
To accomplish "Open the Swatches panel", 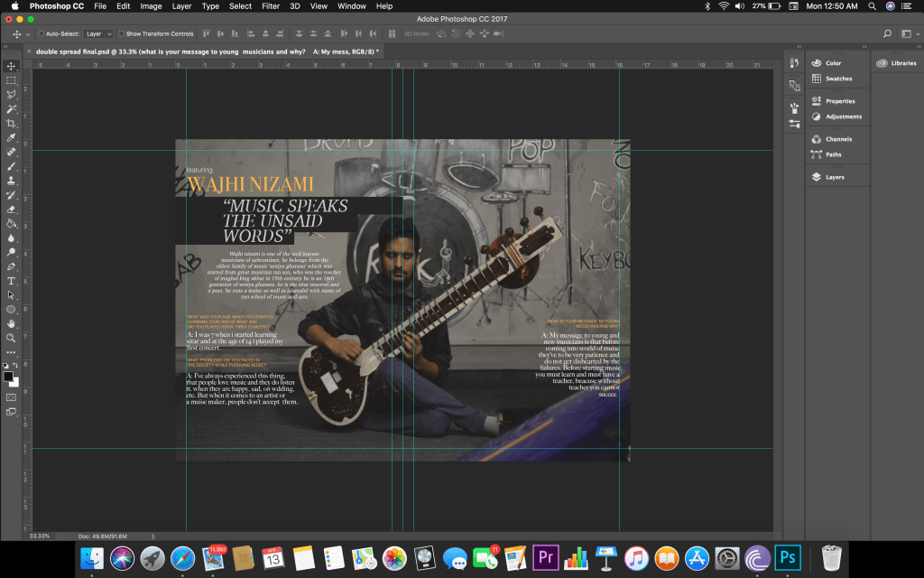I will (837, 79).
